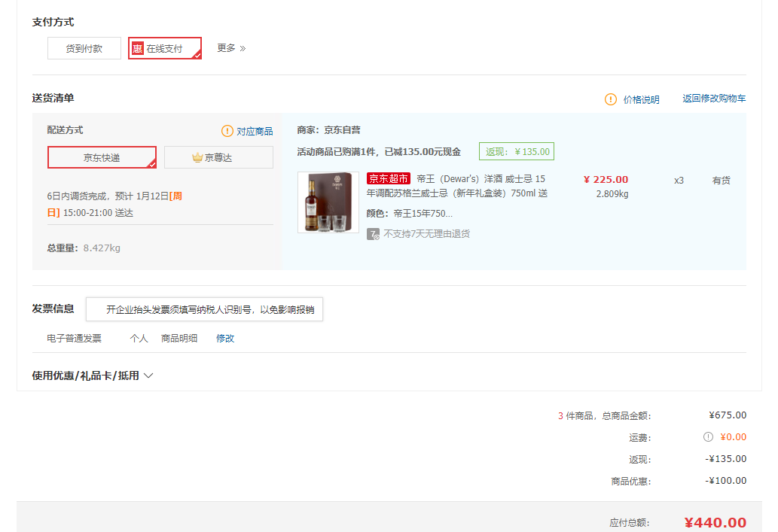Click the 7-day no-return icon

click(373, 234)
